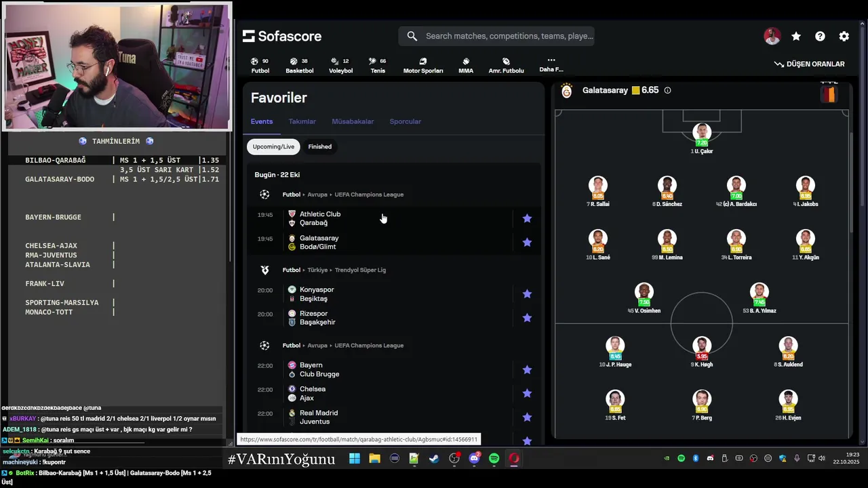Image resolution: width=868 pixels, height=488 pixels.
Task: Open Y. Akgün's player card
Action: click(806, 245)
